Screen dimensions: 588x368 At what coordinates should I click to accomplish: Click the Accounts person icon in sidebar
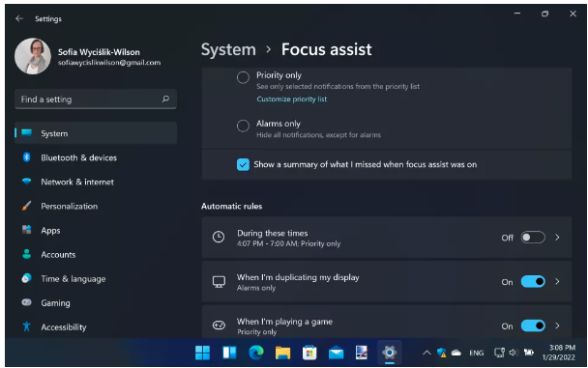click(27, 254)
